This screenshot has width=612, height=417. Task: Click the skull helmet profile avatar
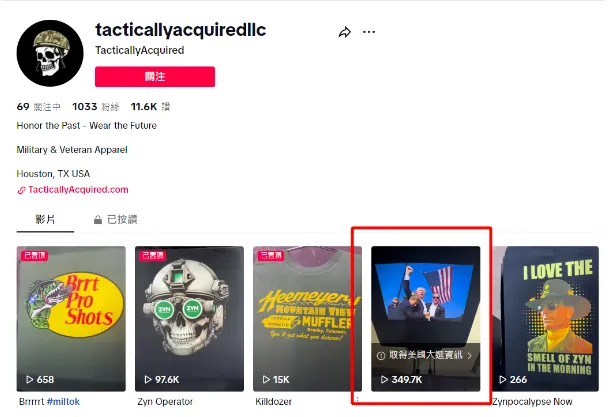[50, 53]
